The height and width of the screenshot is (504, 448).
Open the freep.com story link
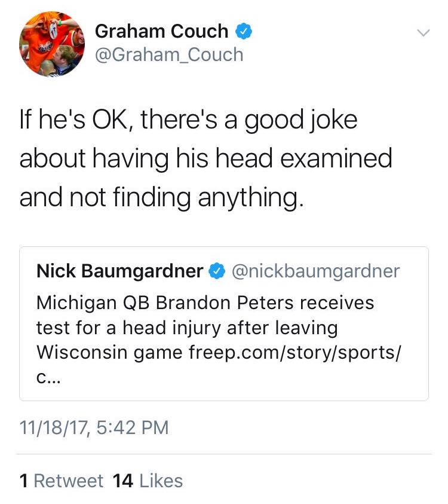pyautogui.click(x=296, y=353)
